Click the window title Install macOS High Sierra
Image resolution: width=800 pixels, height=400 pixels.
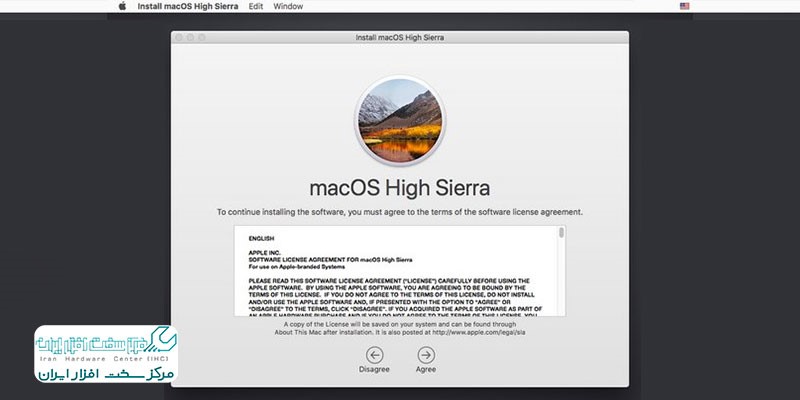pyautogui.click(x=399, y=37)
